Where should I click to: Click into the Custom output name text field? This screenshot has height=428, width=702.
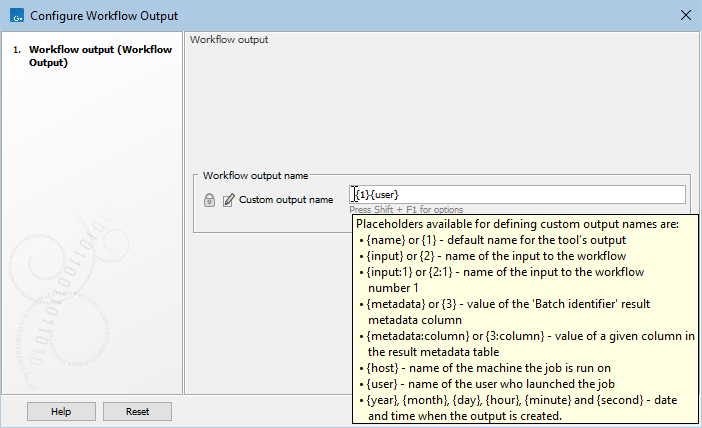520,194
